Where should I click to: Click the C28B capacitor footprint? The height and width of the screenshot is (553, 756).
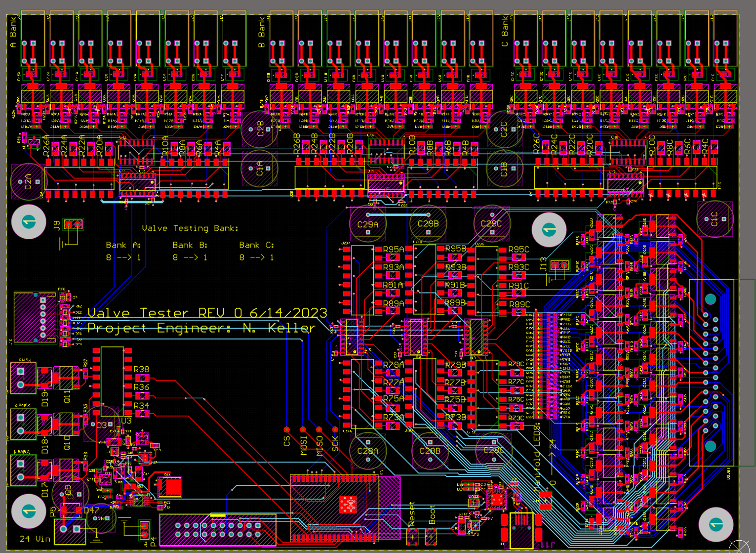430,452
